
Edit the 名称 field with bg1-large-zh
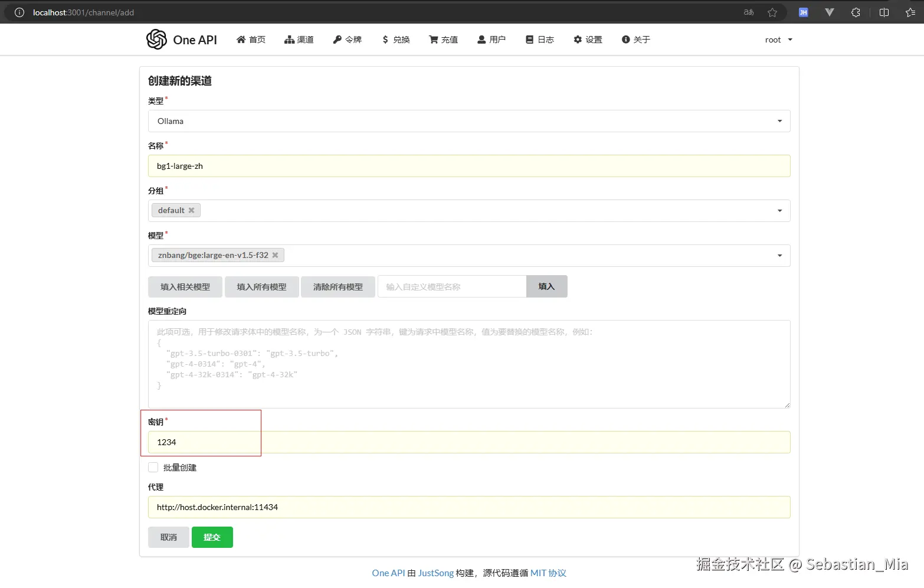(x=469, y=166)
